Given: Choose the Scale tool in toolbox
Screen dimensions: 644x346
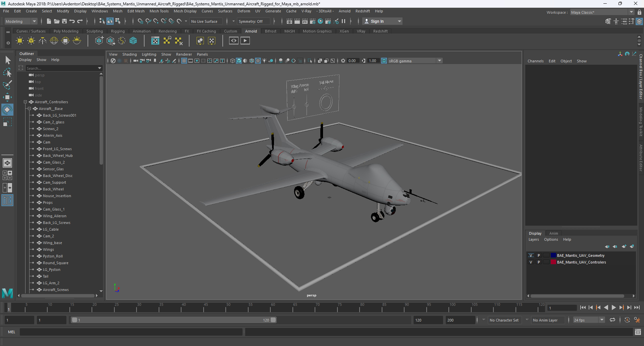Looking at the screenshot, I should pyautogui.click(x=7, y=122).
